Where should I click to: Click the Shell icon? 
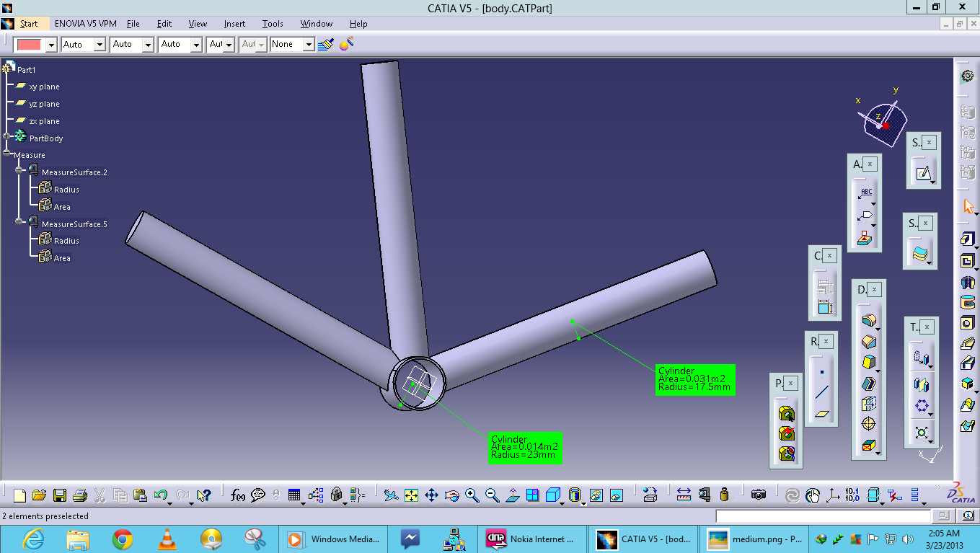click(868, 384)
